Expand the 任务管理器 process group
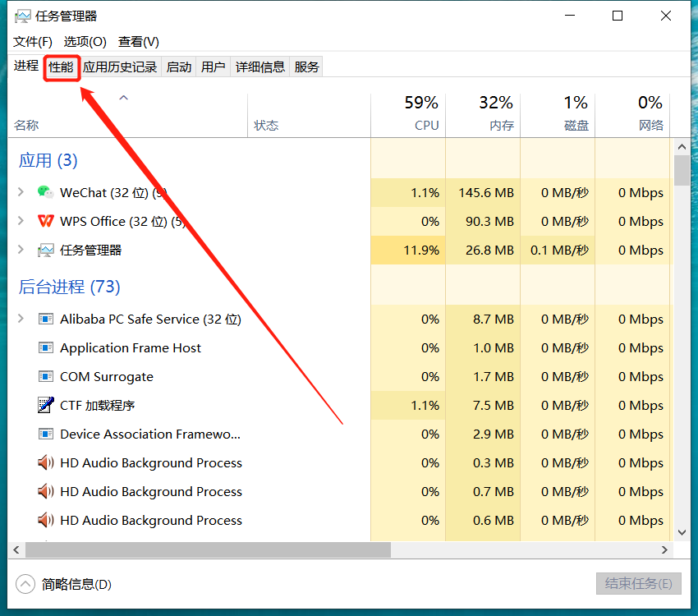 [21, 250]
